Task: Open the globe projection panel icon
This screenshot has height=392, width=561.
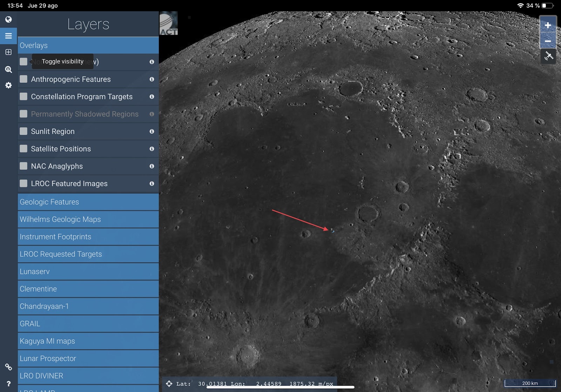Action: click(x=8, y=19)
